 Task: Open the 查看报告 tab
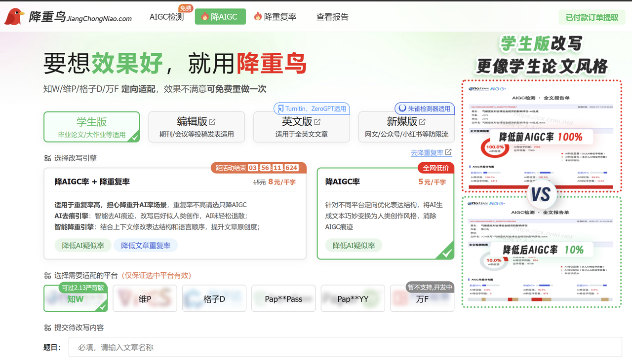pos(332,17)
